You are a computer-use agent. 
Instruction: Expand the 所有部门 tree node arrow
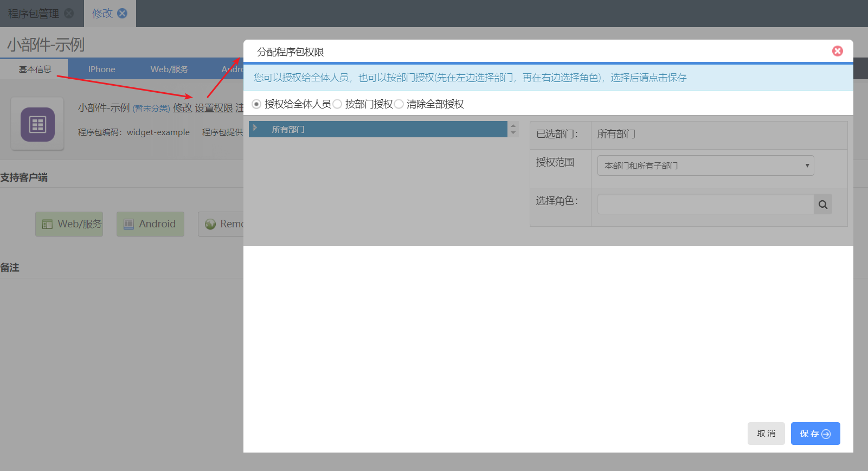coord(255,128)
